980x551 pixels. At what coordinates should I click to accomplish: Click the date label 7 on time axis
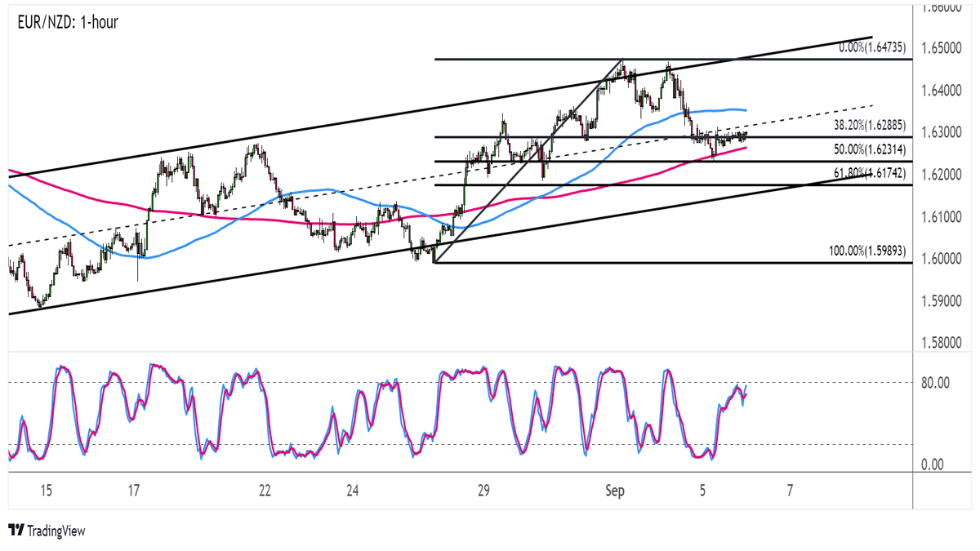(790, 491)
